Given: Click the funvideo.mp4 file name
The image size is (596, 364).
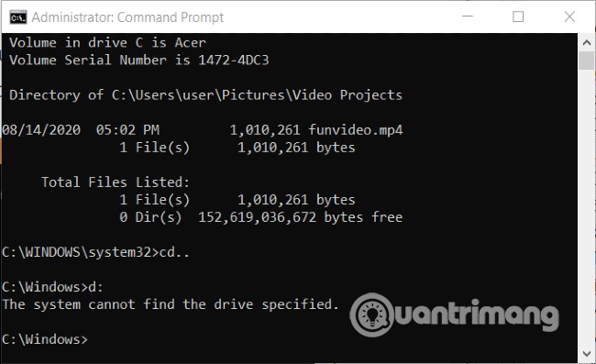Looking at the screenshot, I should pos(356,130).
